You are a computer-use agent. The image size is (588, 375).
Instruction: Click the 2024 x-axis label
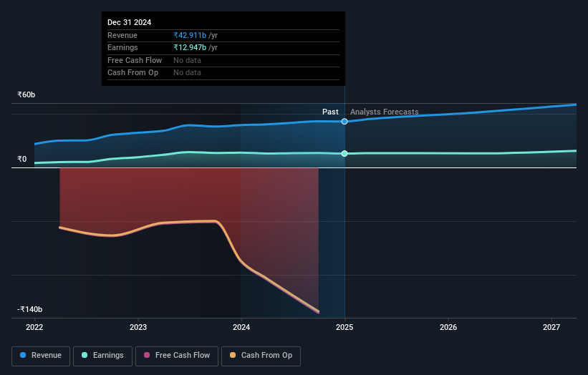pyautogui.click(x=241, y=327)
